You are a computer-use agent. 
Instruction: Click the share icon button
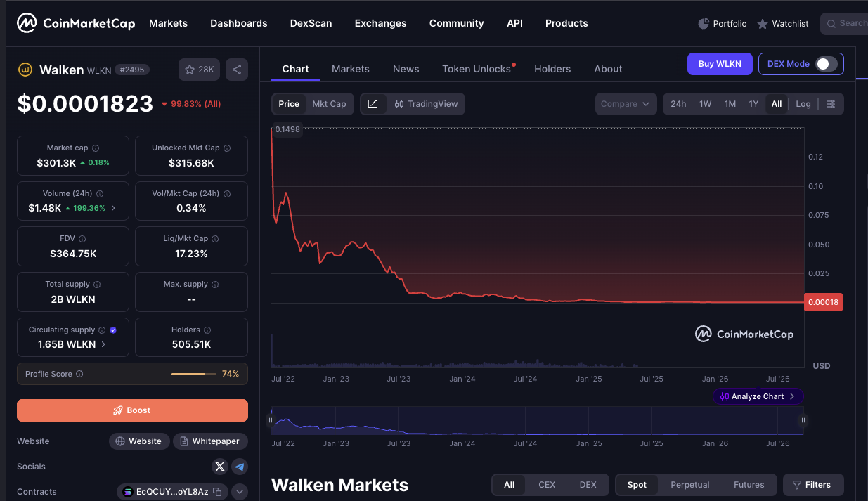click(x=237, y=70)
